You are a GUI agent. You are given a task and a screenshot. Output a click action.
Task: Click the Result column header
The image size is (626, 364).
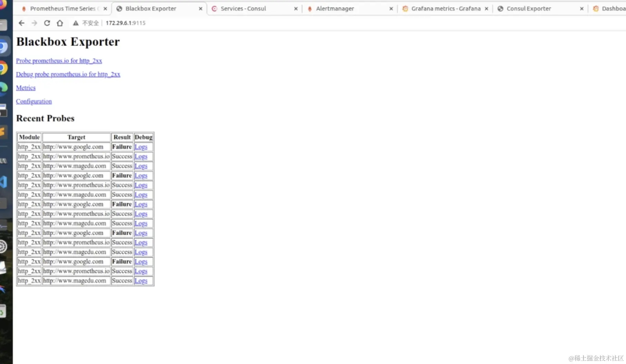click(x=122, y=137)
